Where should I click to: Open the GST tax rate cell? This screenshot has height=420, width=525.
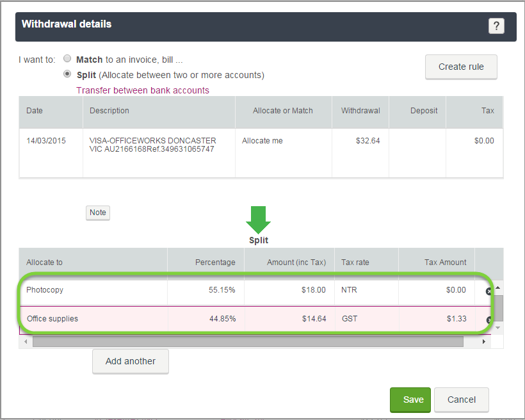367,319
